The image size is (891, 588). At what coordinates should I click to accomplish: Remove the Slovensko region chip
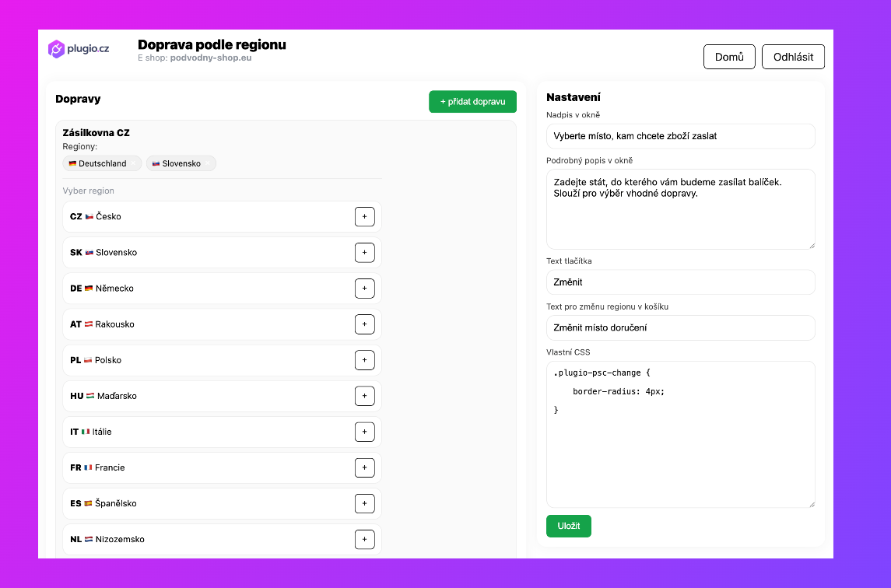[x=209, y=163]
